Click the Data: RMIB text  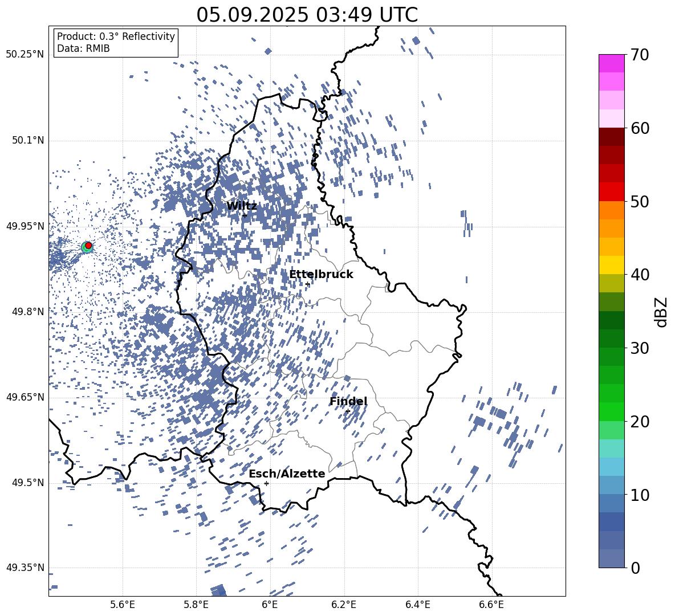click(83, 48)
